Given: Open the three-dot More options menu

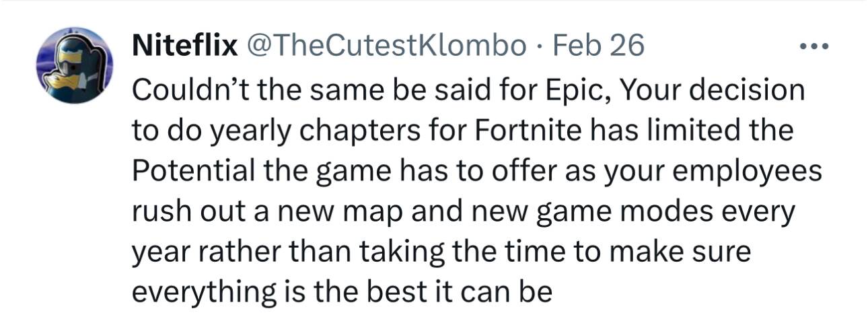Looking at the screenshot, I should [814, 47].
